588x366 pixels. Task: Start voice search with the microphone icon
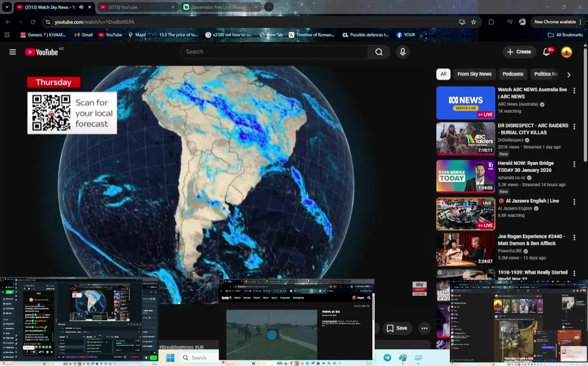(403, 52)
